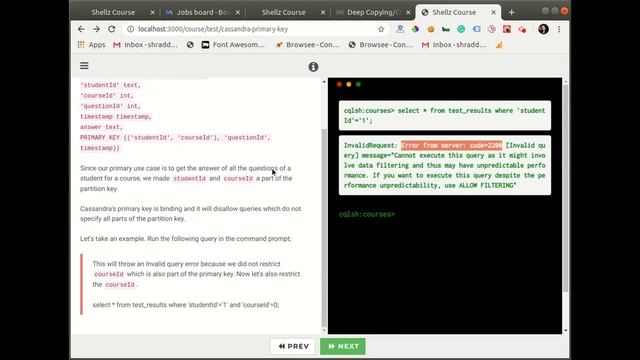The image size is (640, 360).
Task: Open the red square recorder extension
Action: click(507, 29)
